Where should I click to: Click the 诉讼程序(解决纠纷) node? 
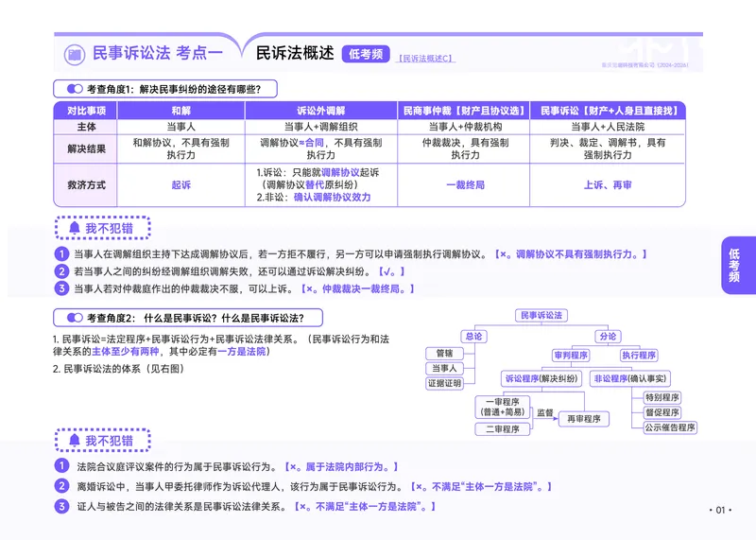[541, 378]
